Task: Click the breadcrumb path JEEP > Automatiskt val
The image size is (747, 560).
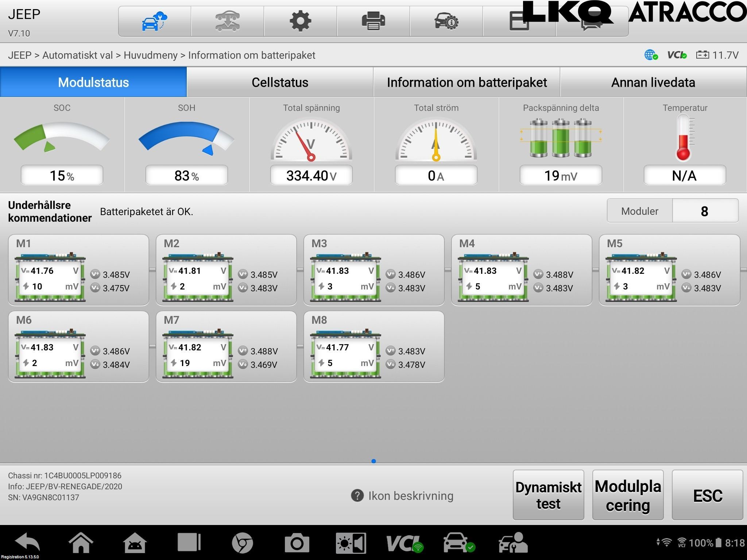Action: point(61,55)
